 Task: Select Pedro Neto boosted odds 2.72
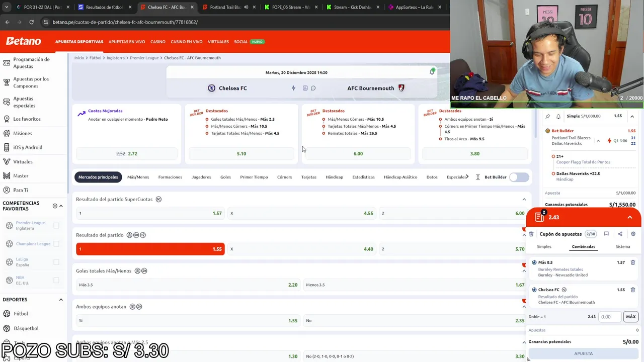[x=127, y=154]
